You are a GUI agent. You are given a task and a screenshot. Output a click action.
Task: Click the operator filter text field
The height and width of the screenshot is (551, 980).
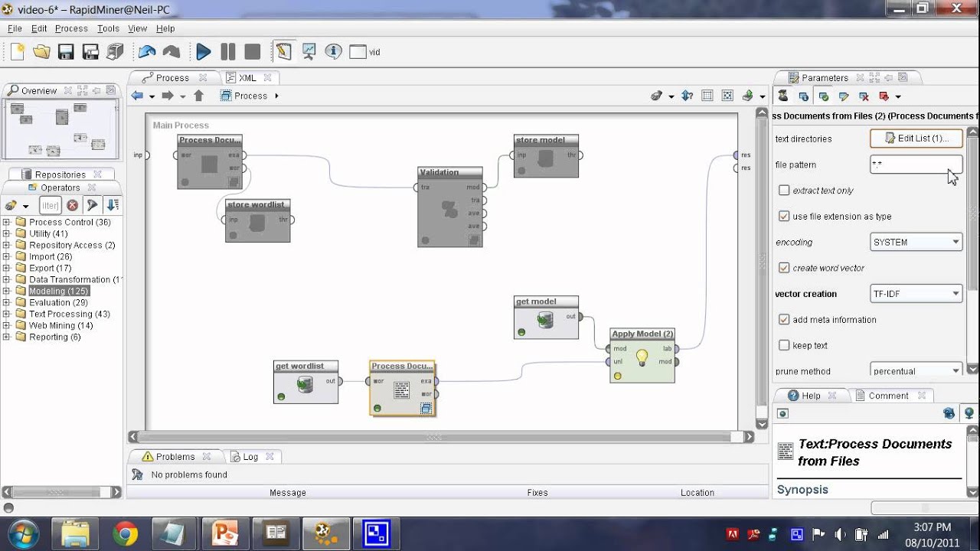50,205
